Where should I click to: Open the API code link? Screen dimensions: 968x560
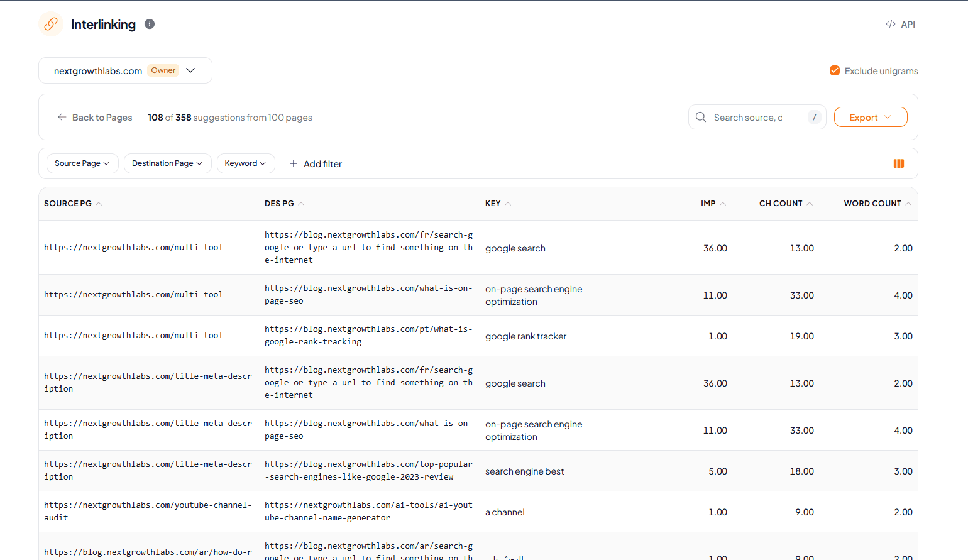pos(900,25)
